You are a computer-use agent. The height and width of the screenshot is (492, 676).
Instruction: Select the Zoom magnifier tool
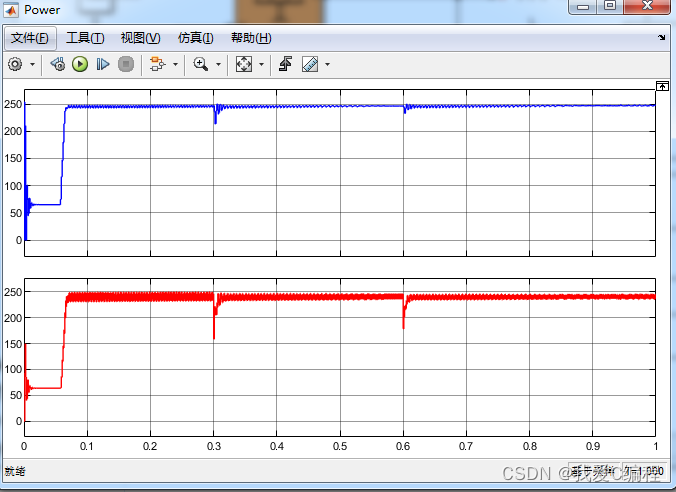pos(201,64)
